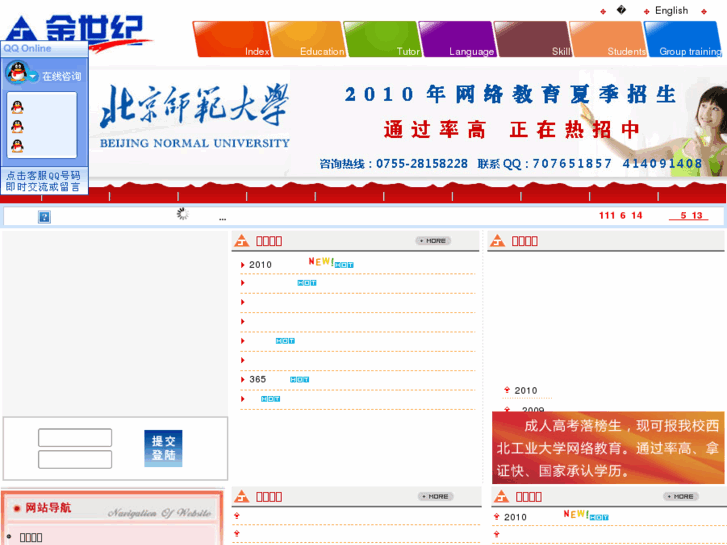This screenshot has height=545, width=727.
Task: Click the blue submit login button
Action: [x=163, y=448]
